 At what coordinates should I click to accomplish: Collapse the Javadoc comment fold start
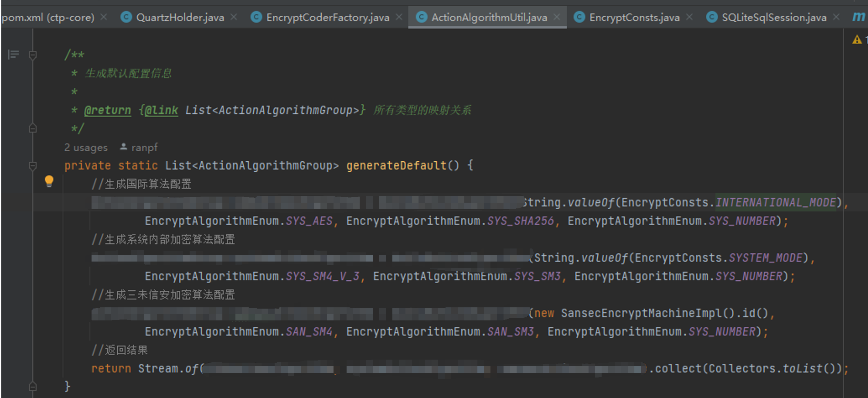(33, 55)
